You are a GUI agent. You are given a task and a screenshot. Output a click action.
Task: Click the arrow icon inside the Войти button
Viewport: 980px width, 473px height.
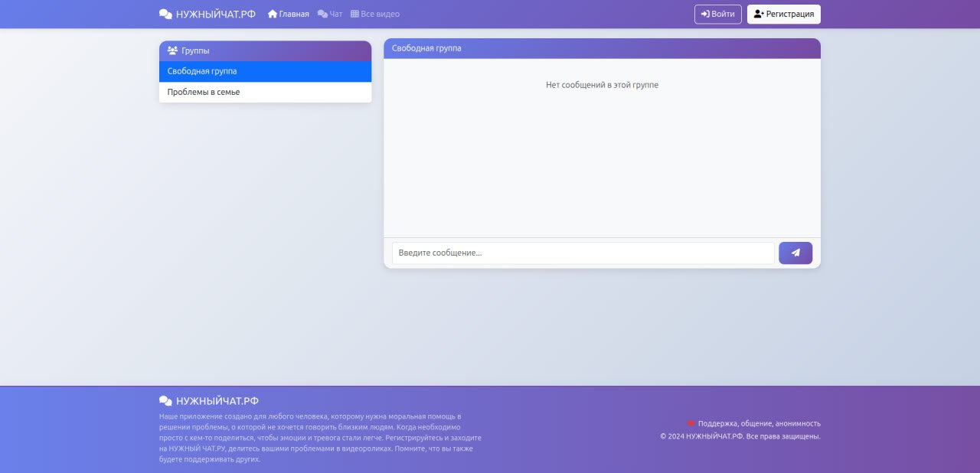click(x=705, y=14)
